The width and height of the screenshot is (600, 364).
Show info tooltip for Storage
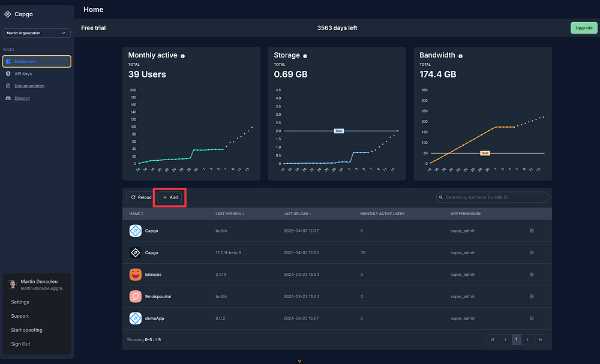(305, 56)
